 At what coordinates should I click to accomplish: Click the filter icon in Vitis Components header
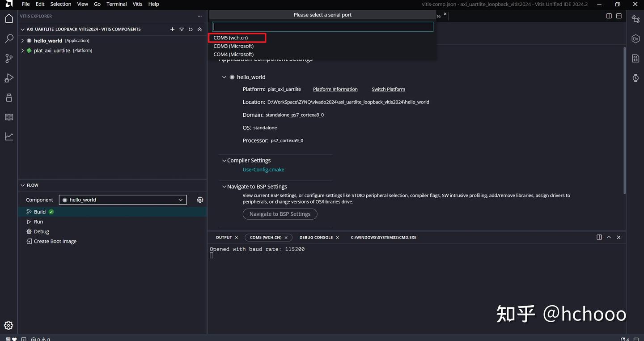point(182,30)
